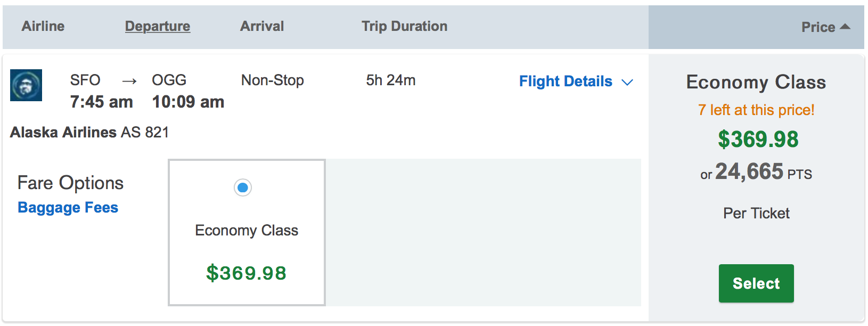868x326 pixels.
Task: Expand the Flight Details chevron
Action: tap(627, 82)
